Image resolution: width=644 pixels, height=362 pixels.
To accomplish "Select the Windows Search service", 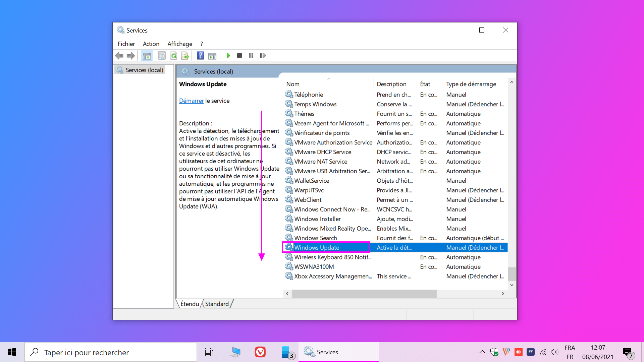I will click(x=396, y=238).
